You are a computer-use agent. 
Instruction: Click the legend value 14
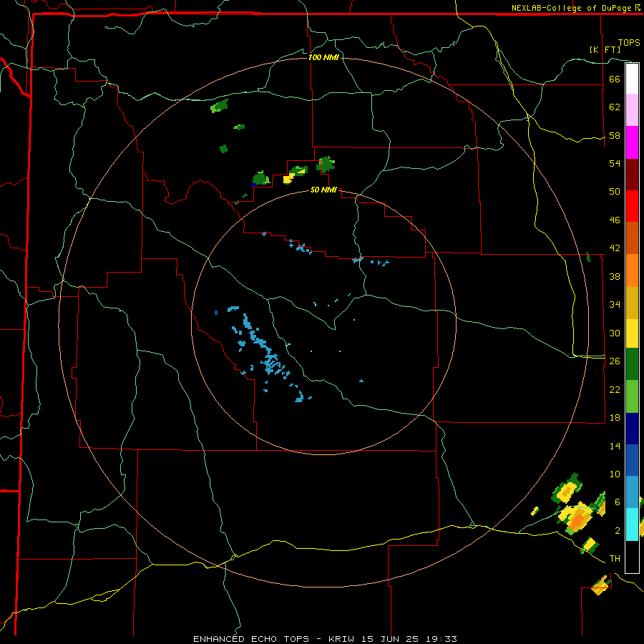tap(615, 446)
